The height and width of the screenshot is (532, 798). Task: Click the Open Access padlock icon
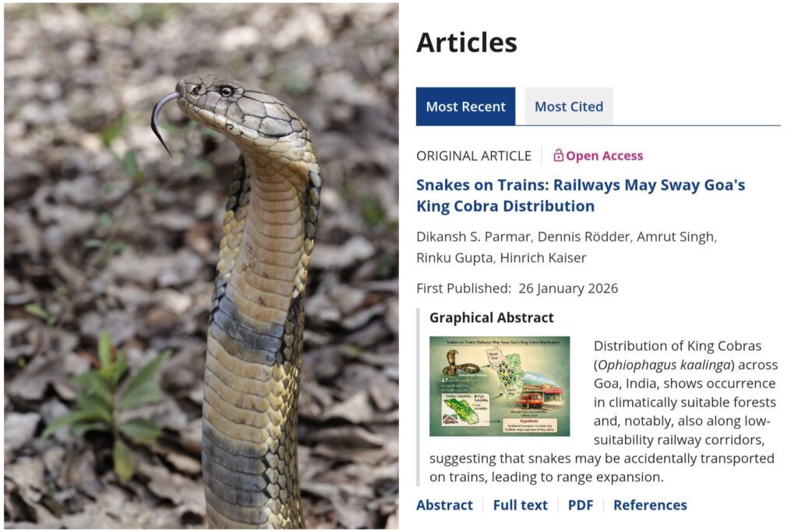(x=558, y=155)
